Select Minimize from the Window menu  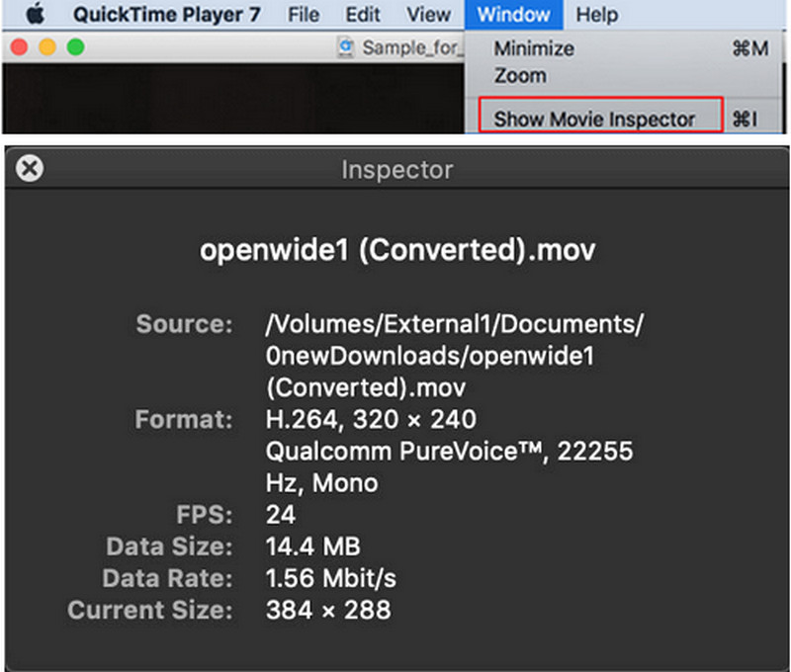coord(533,48)
